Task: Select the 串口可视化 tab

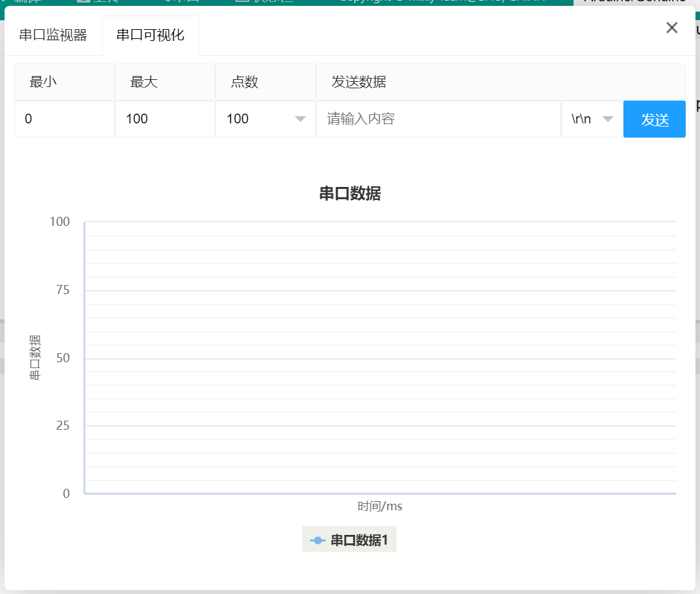Action: (x=151, y=35)
